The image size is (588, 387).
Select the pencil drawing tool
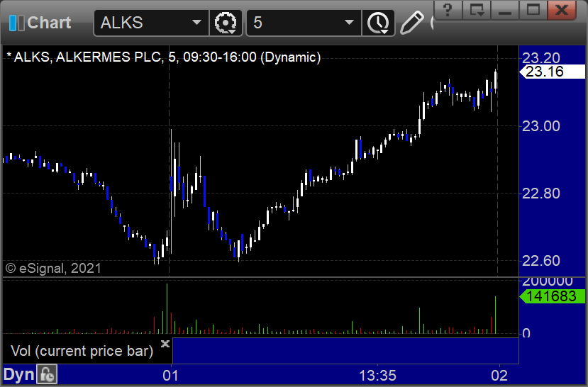tap(412, 23)
